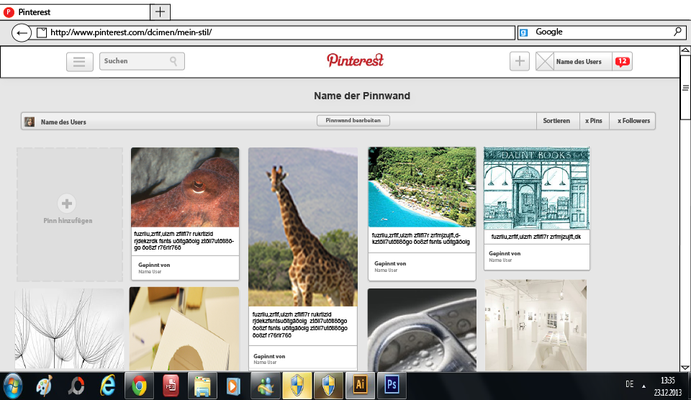Click Name des Users in header
This screenshot has height=400, width=691.
point(579,62)
